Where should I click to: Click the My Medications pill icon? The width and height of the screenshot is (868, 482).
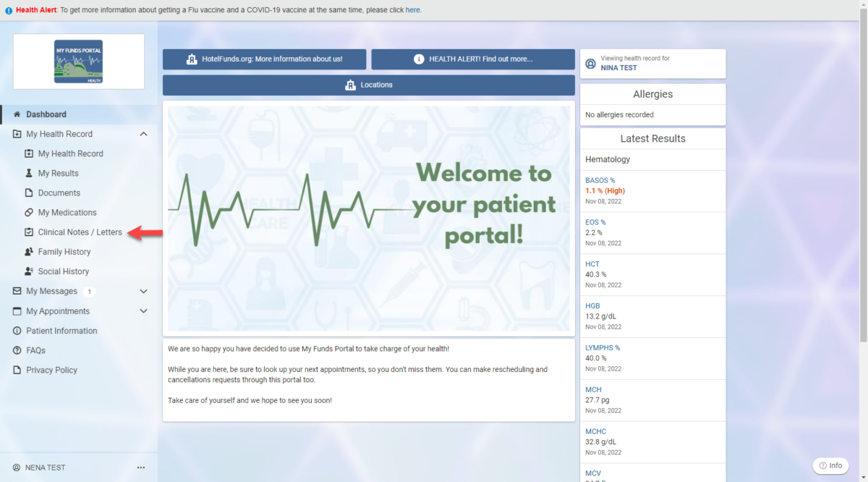pyautogui.click(x=29, y=212)
